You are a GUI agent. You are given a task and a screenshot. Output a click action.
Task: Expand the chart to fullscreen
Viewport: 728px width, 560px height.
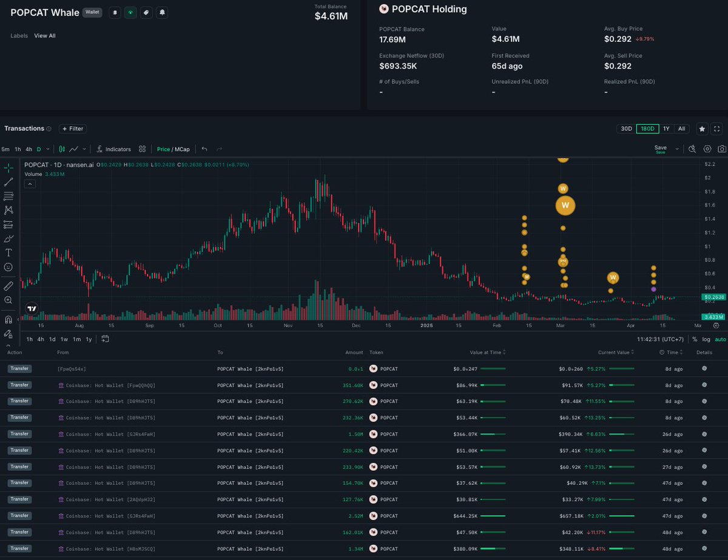click(x=716, y=129)
